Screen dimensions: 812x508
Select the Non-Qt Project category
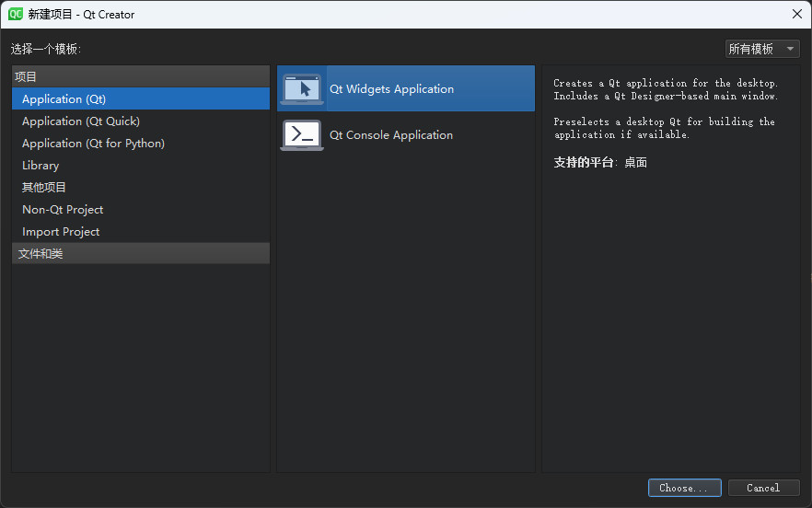tap(63, 210)
